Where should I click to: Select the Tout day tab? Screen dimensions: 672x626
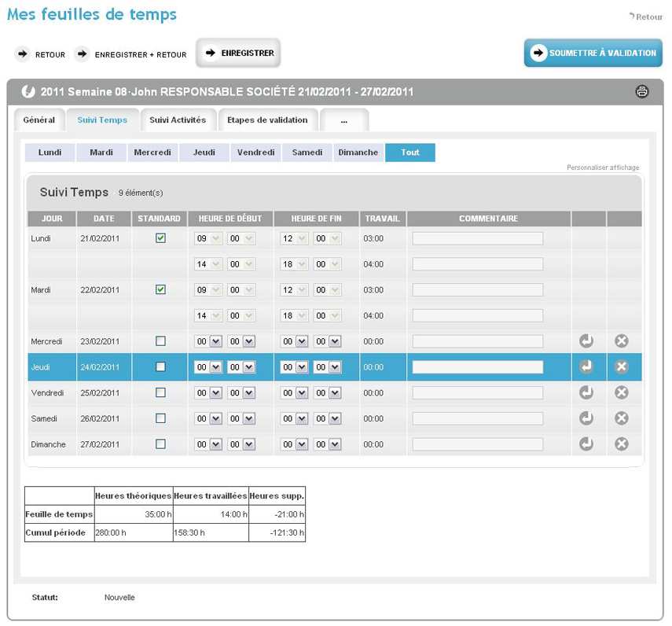pos(410,153)
